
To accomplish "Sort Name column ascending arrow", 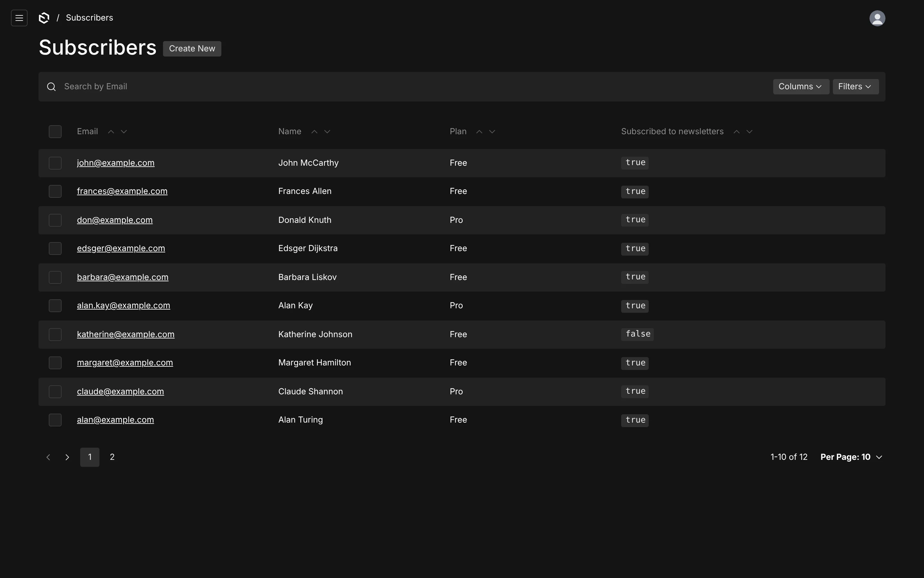I will click(x=314, y=132).
